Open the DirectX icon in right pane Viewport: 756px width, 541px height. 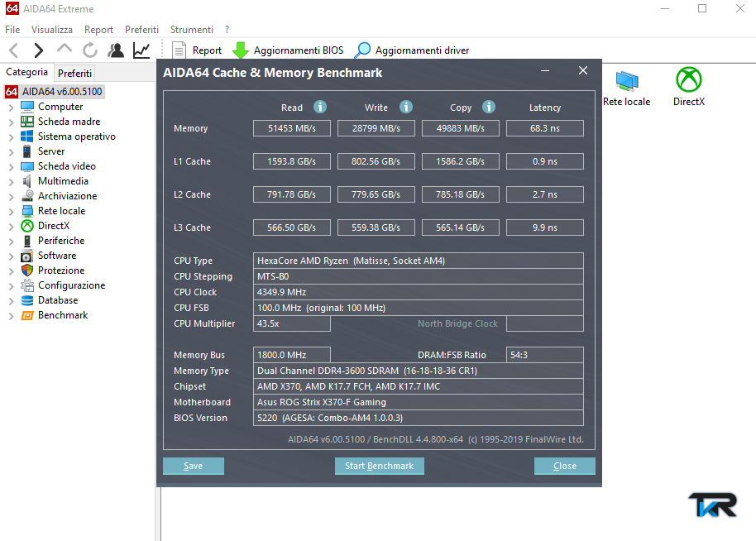click(x=688, y=79)
